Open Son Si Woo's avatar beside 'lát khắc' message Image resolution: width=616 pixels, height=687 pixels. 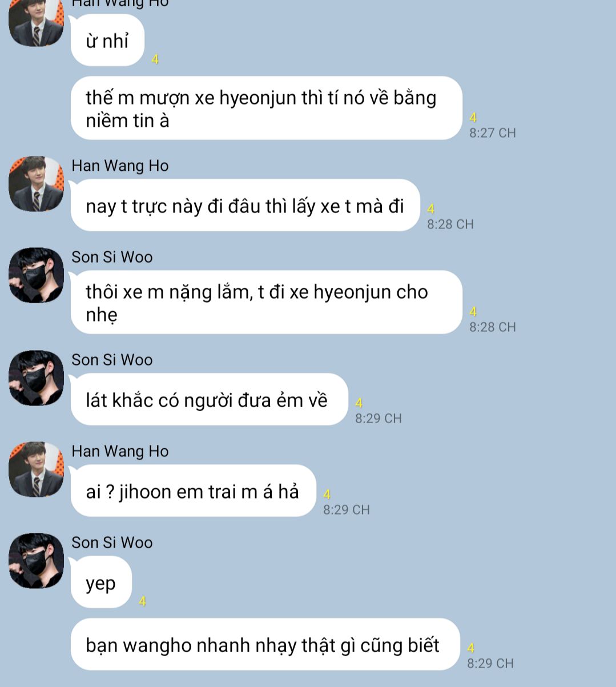pos(36,378)
